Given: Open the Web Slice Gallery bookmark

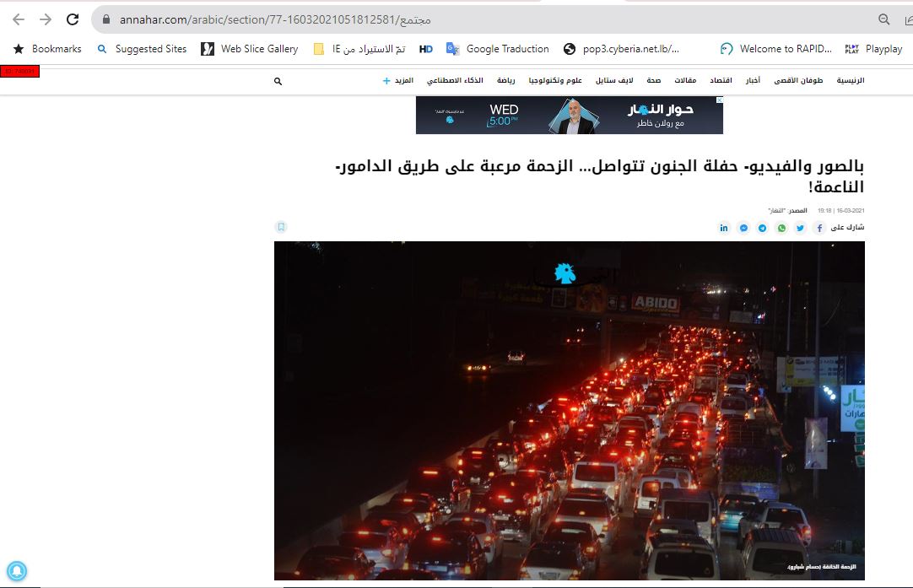Looking at the screenshot, I should click(249, 49).
